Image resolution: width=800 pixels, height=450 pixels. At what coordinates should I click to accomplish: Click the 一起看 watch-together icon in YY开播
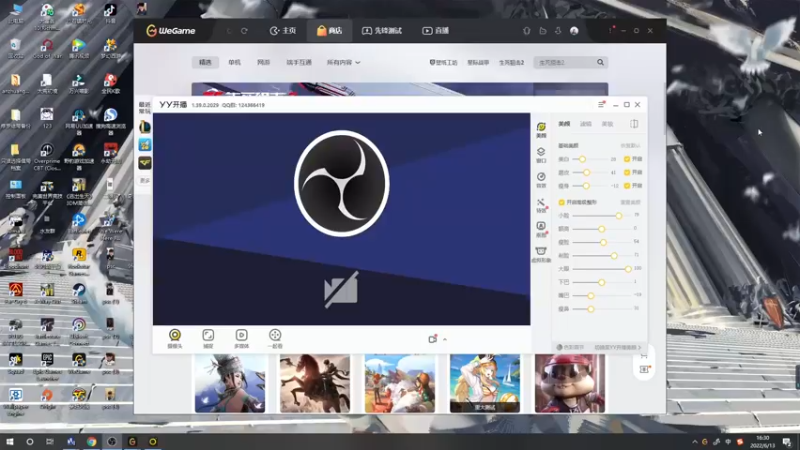pyautogui.click(x=275, y=338)
